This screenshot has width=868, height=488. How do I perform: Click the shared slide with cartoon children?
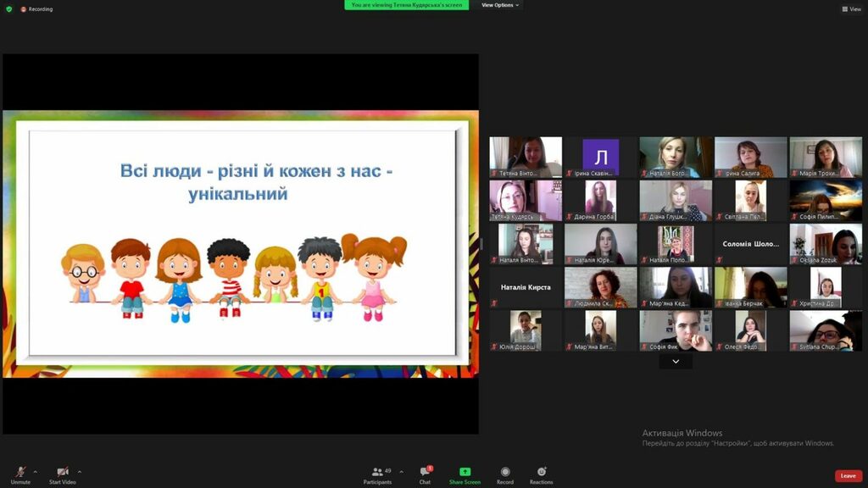(241, 244)
